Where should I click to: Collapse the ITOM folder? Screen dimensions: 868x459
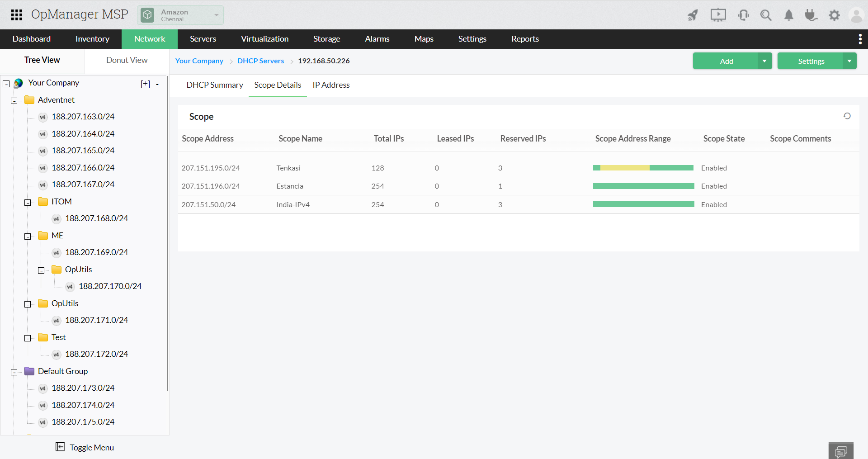point(28,203)
